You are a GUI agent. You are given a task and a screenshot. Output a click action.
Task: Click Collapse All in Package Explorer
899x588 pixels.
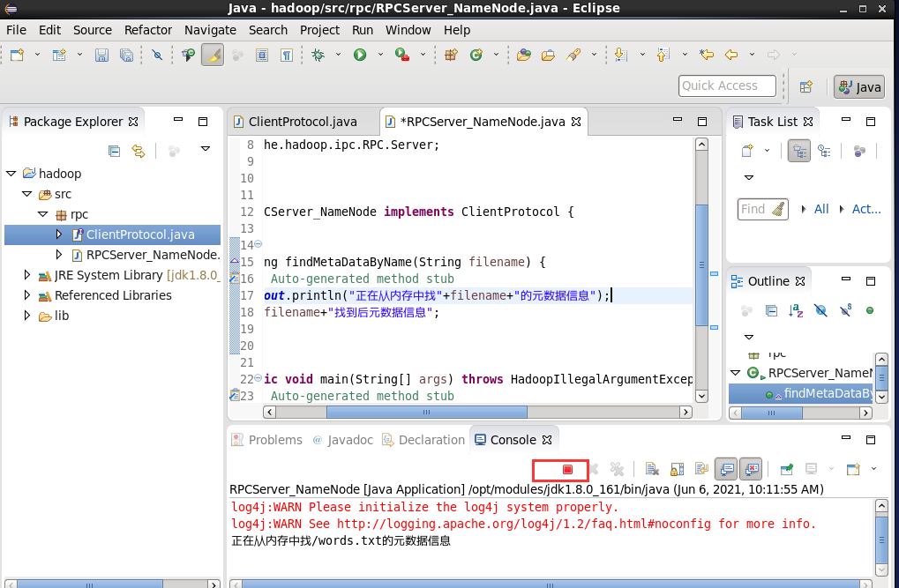pyautogui.click(x=115, y=151)
